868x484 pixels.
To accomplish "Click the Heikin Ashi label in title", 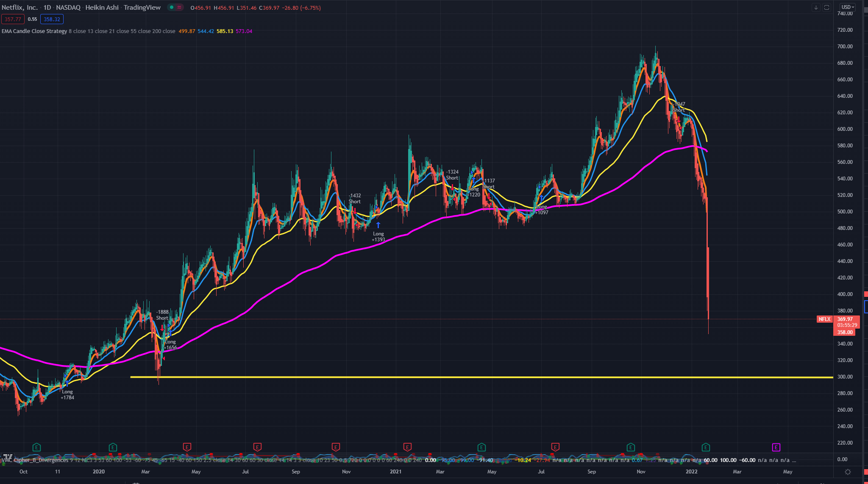I will coord(102,8).
